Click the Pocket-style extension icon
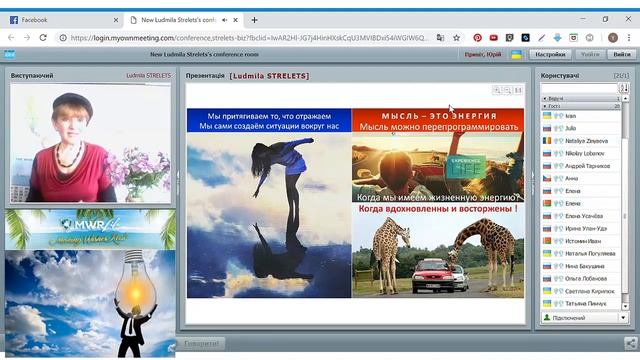This screenshot has width=640, height=360. pos(573,38)
